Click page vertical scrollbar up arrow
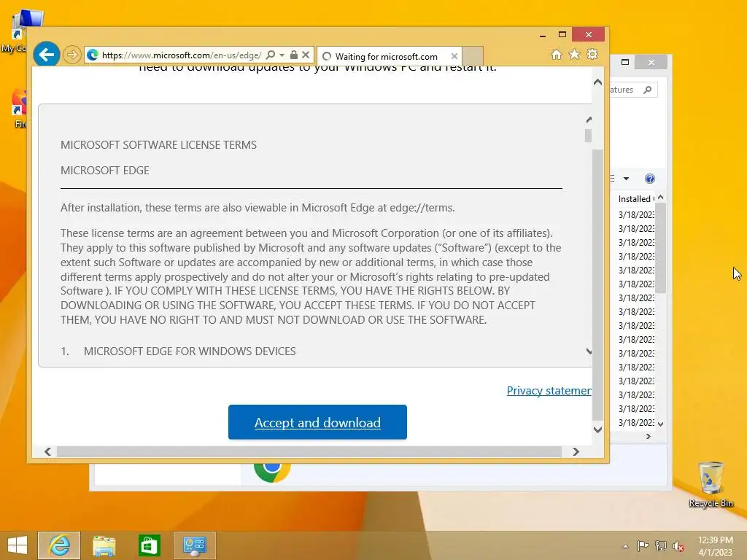The height and width of the screenshot is (560, 747). 597,82
